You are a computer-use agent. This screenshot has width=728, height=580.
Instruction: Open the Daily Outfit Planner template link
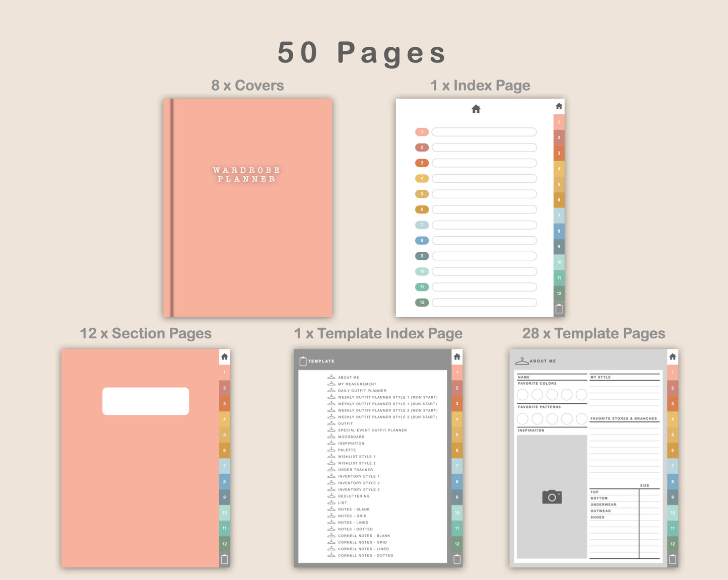click(362, 391)
